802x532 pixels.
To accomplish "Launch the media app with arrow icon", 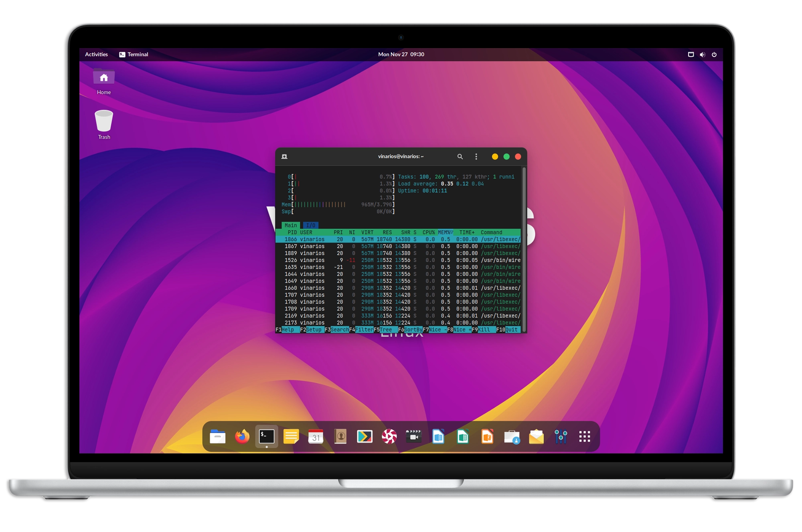I will [x=365, y=437].
